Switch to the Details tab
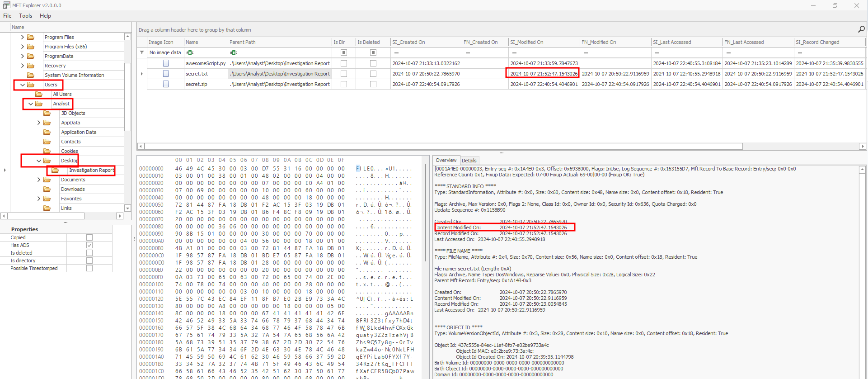868x379 pixels. point(469,161)
